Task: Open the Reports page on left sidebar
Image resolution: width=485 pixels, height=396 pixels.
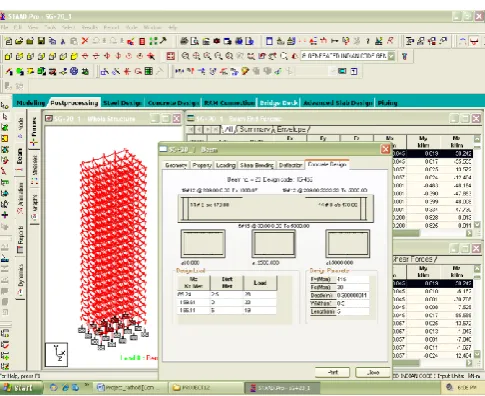Action: (x=20, y=239)
